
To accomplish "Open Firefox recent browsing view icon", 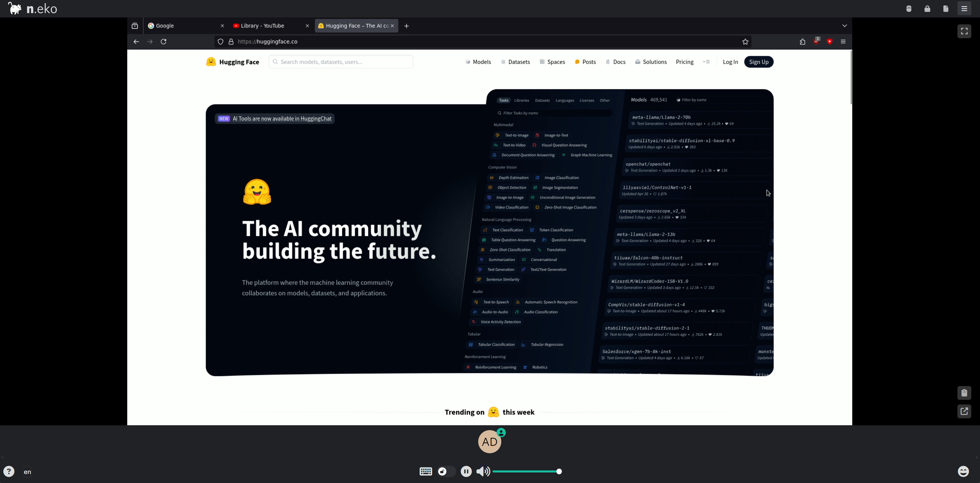I will point(135,26).
